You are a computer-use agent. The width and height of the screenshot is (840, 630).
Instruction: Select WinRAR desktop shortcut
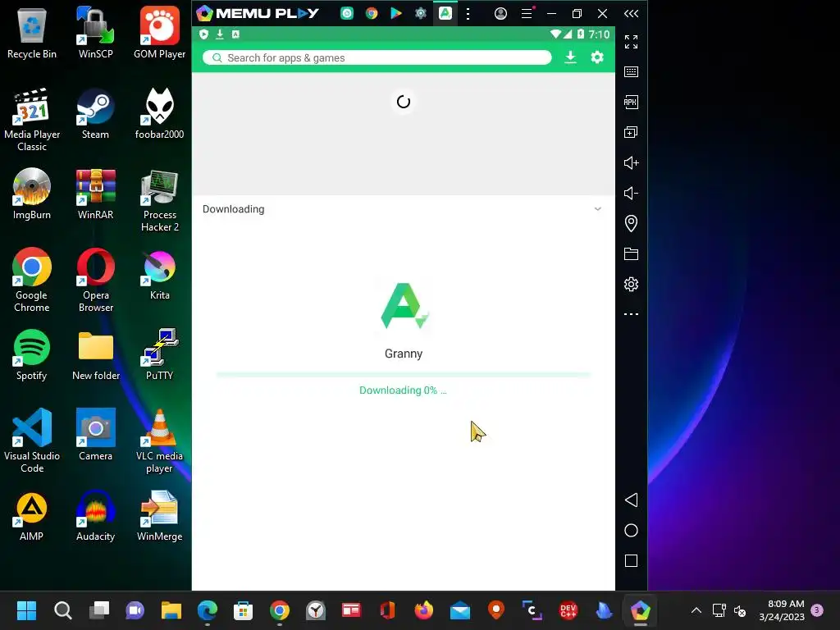point(95,194)
